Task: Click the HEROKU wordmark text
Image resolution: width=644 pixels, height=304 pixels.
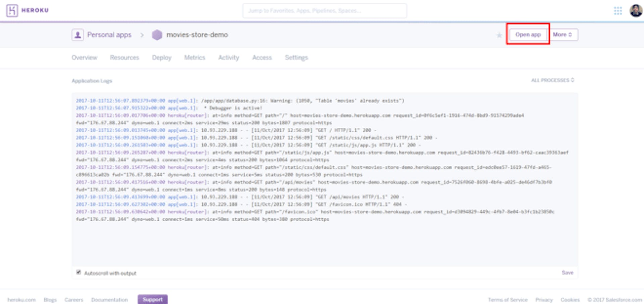Action: [x=35, y=10]
